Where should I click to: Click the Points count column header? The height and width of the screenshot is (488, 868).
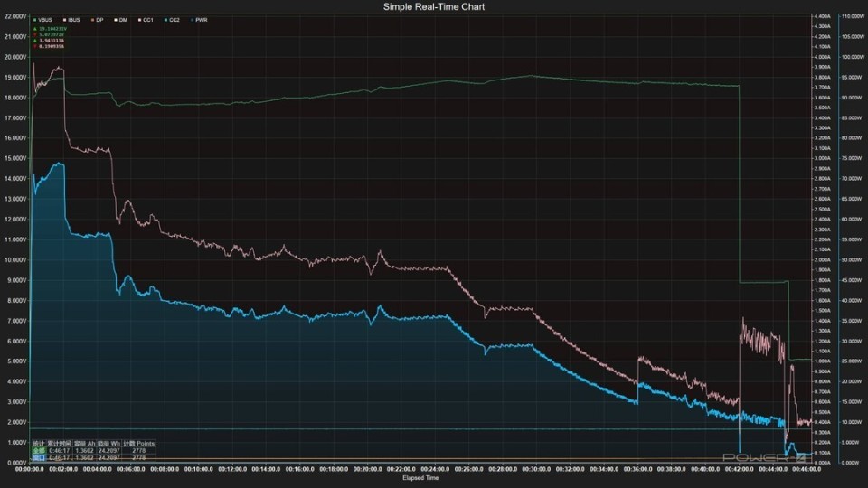pos(139,444)
